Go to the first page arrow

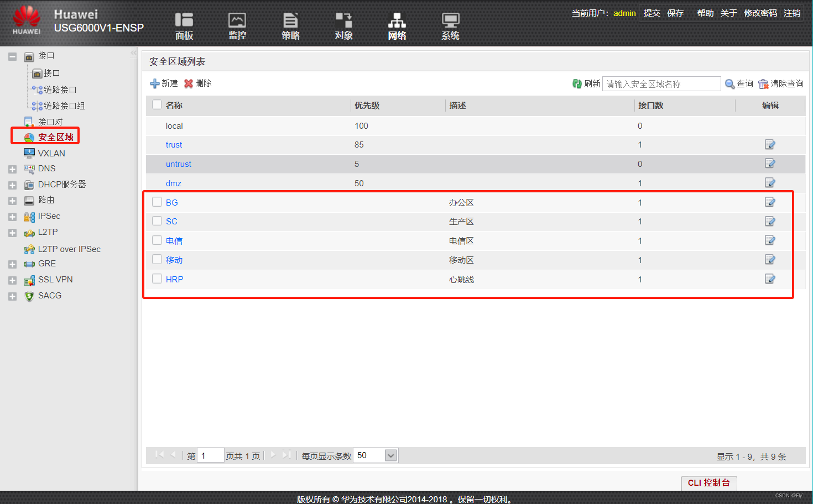tap(160, 455)
